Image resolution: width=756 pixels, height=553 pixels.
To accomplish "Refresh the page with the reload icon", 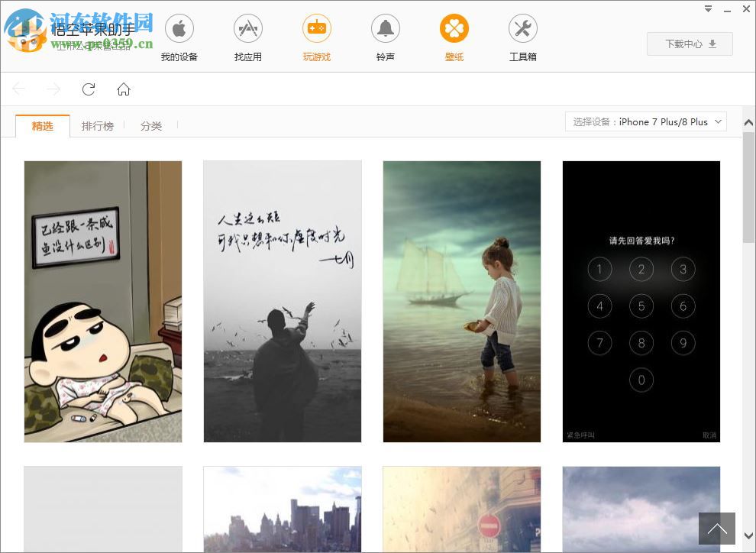I will click(89, 89).
